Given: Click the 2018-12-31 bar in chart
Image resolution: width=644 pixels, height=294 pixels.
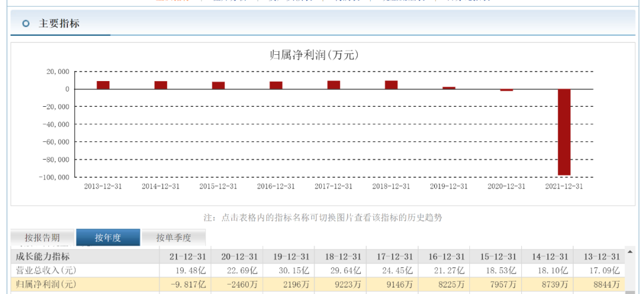Looking at the screenshot, I should 391,85.
